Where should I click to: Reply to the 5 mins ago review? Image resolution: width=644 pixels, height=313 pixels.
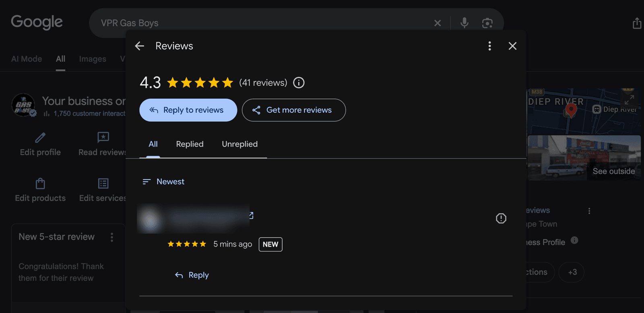pyautogui.click(x=192, y=275)
